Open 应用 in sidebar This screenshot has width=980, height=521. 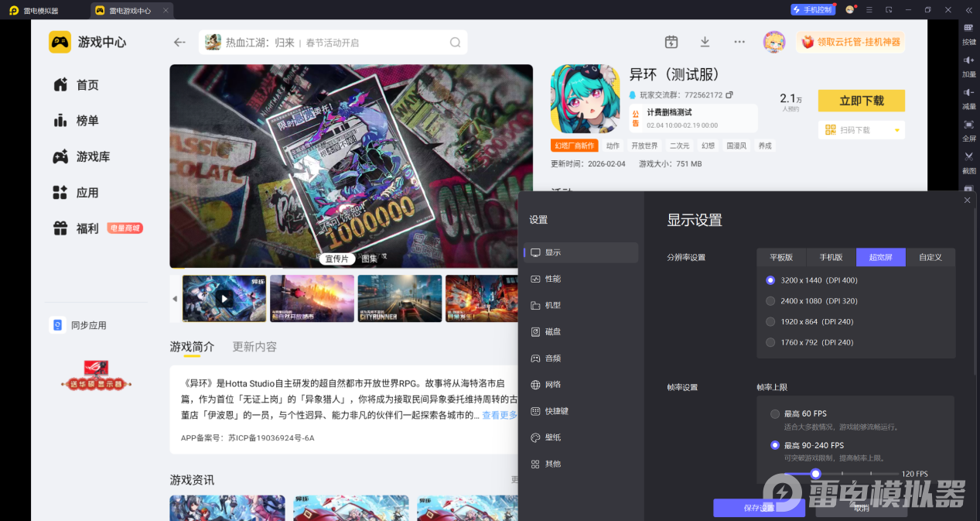76,193
